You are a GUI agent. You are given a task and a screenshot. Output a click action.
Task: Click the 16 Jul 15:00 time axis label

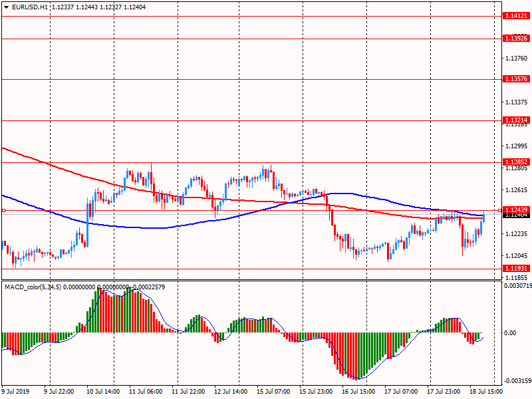tap(358, 391)
